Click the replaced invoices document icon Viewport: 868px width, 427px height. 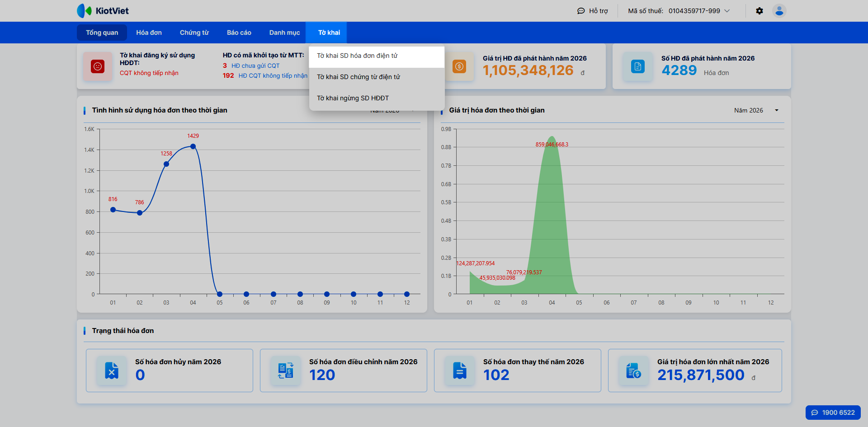(460, 371)
